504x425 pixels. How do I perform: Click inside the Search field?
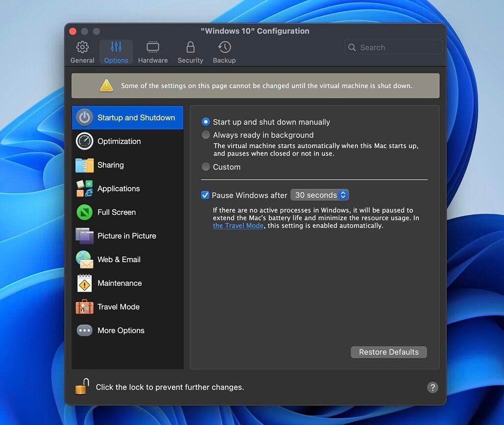pyautogui.click(x=393, y=47)
